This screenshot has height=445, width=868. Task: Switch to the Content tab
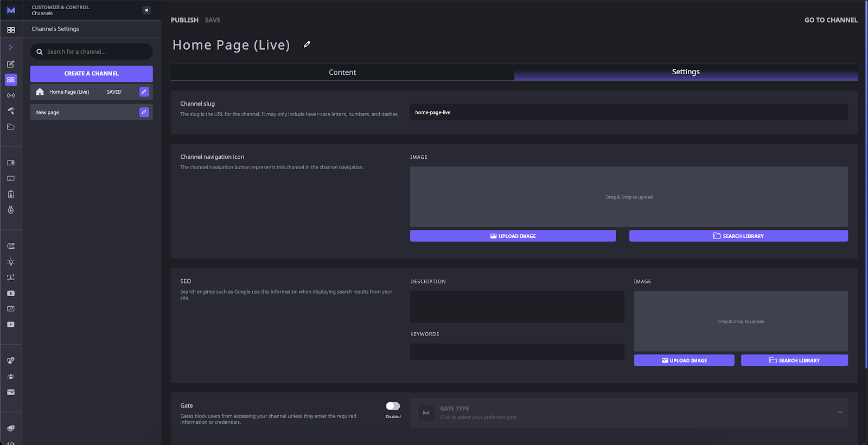pos(342,72)
